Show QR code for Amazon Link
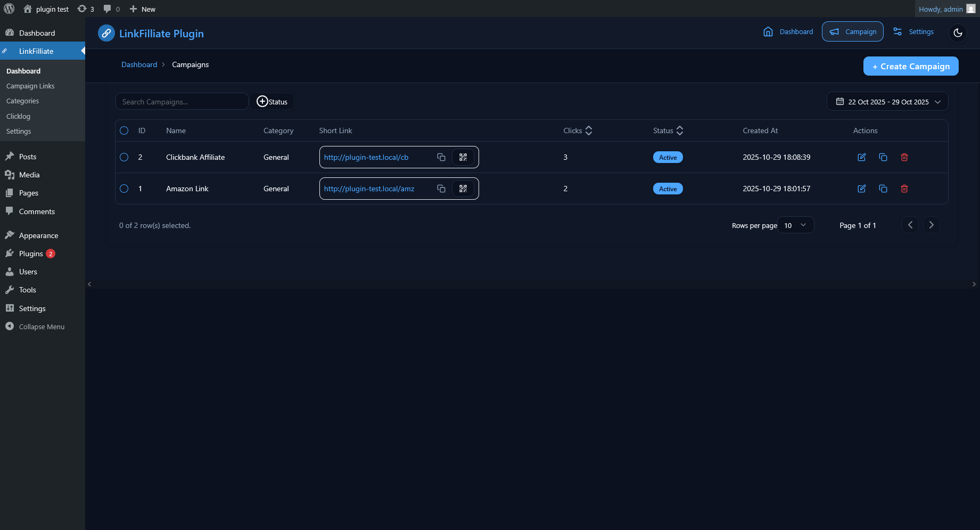The width and height of the screenshot is (980, 530). 463,189
